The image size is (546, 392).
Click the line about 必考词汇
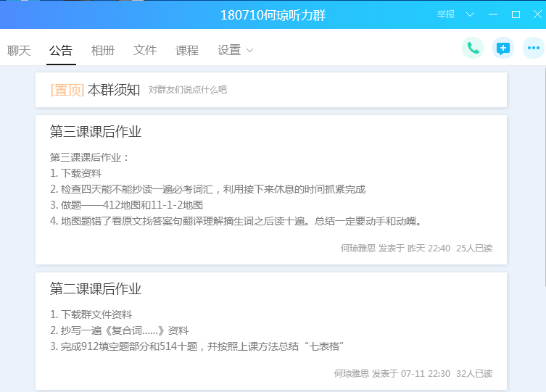click(208, 189)
